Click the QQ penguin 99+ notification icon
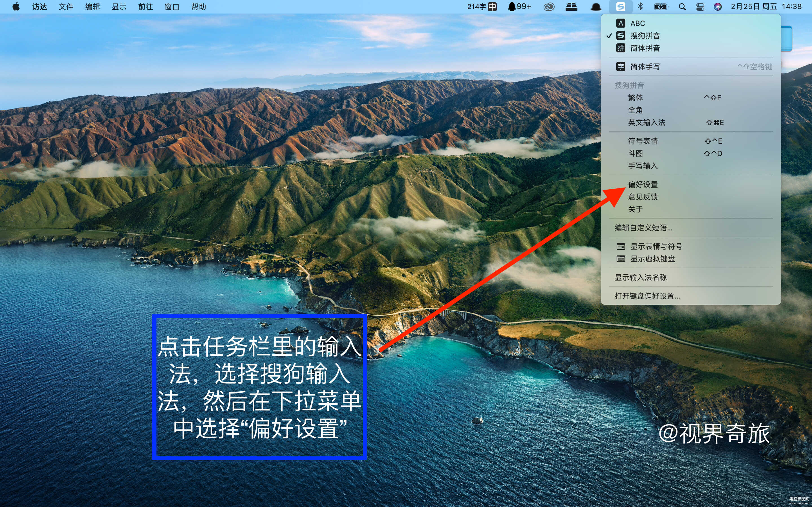The height and width of the screenshot is (507, 812). point(519,7)
